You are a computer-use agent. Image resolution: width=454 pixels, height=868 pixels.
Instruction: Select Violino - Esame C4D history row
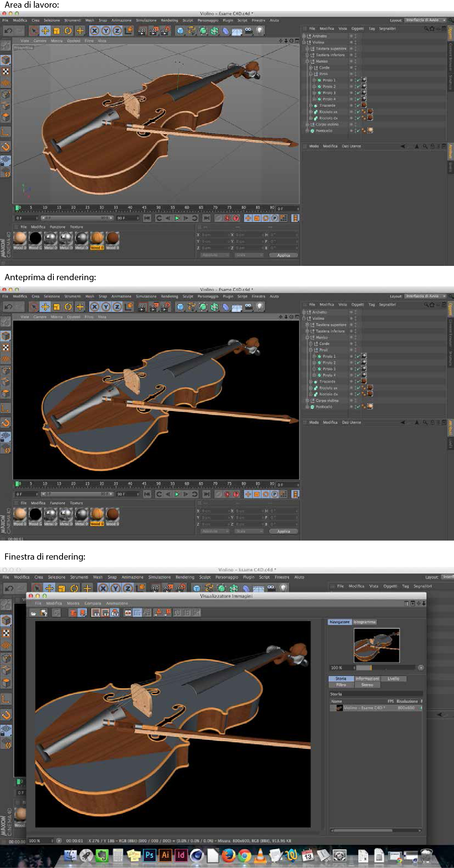point(376,708)
